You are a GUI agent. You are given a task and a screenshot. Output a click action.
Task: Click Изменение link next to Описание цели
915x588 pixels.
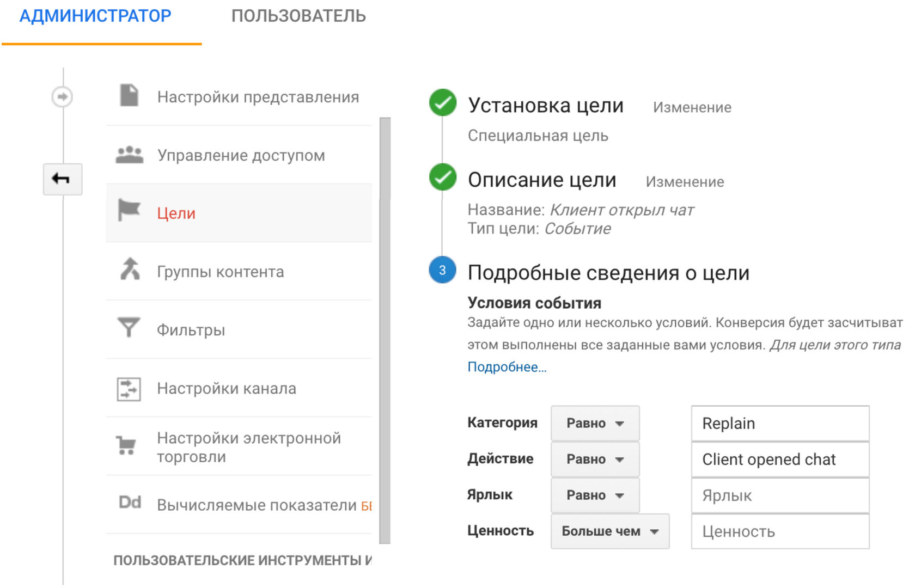pos(685,182)
